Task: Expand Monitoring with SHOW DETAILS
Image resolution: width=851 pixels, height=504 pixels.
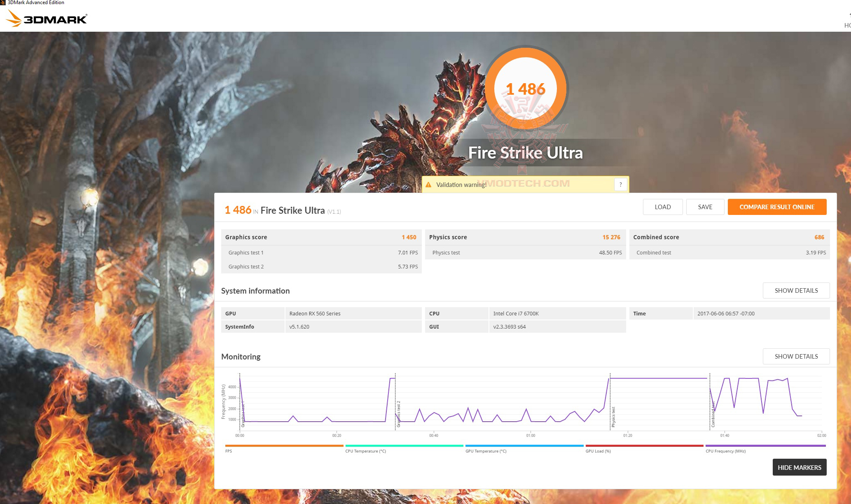Action: 796,356
